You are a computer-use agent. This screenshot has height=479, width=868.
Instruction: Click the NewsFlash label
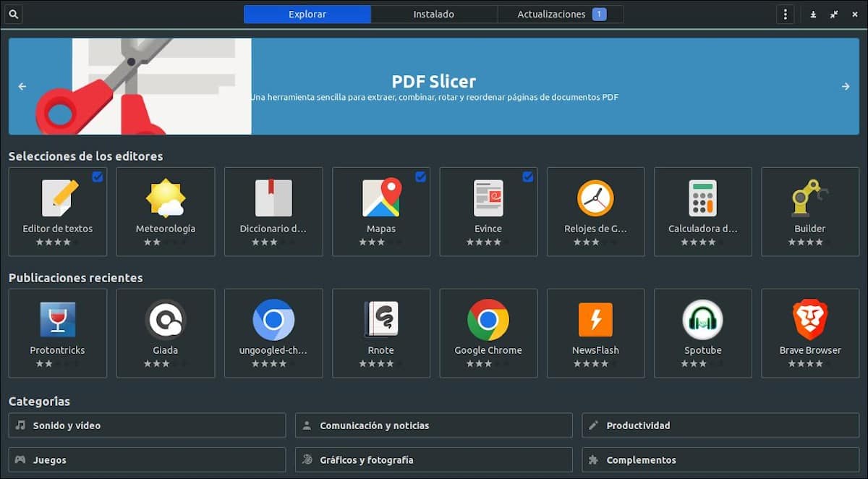(595, 350)
